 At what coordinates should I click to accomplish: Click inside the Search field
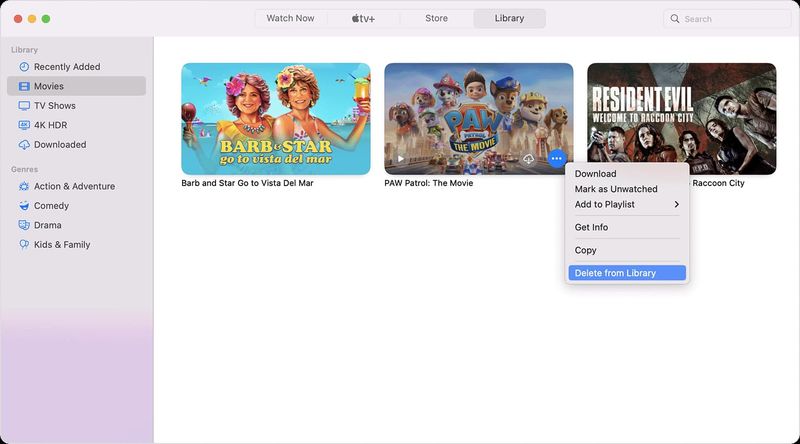pos(727,19)
